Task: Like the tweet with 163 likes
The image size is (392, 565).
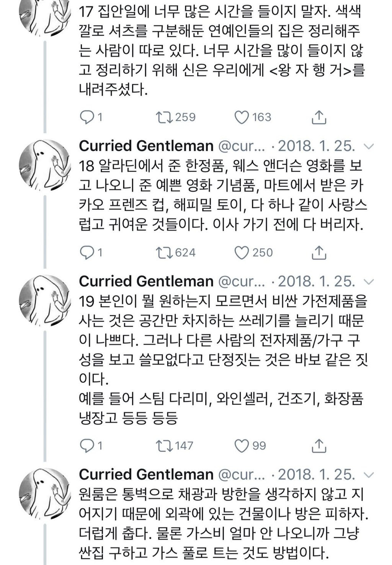Action: point(242,117)
